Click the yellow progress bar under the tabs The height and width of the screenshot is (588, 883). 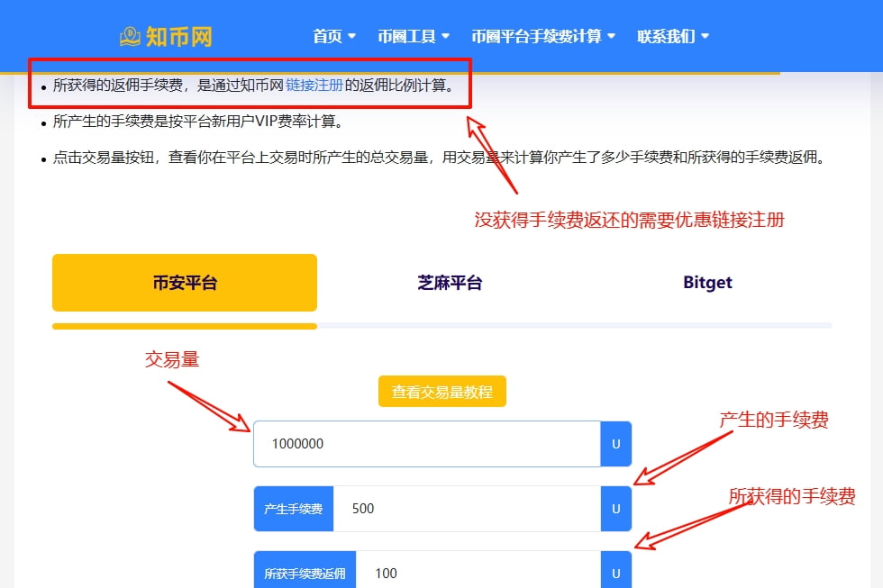(185, 325)
